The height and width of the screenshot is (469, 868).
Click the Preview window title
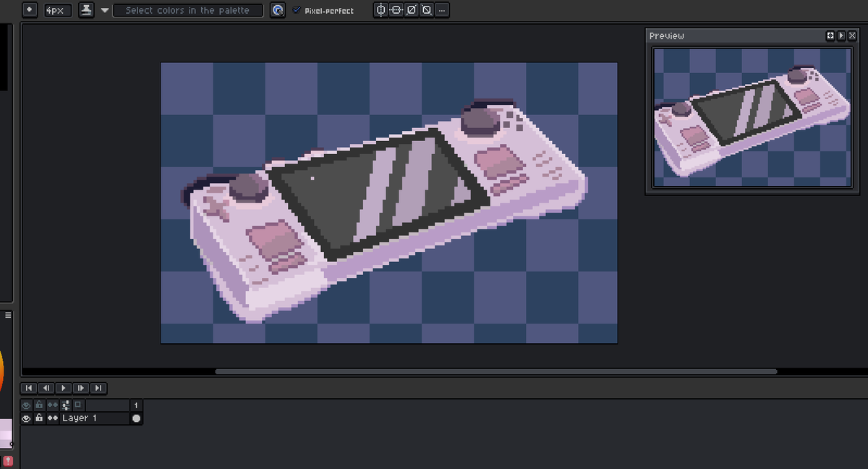667,35
